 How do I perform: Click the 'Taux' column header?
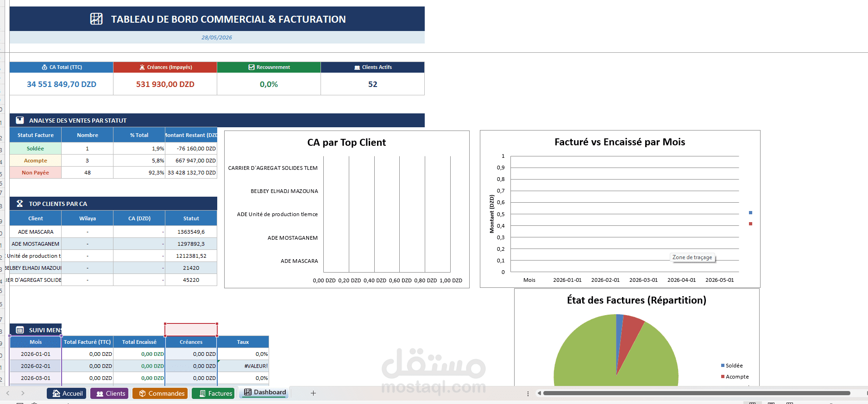pyautogui.click(x=243, y=342)
